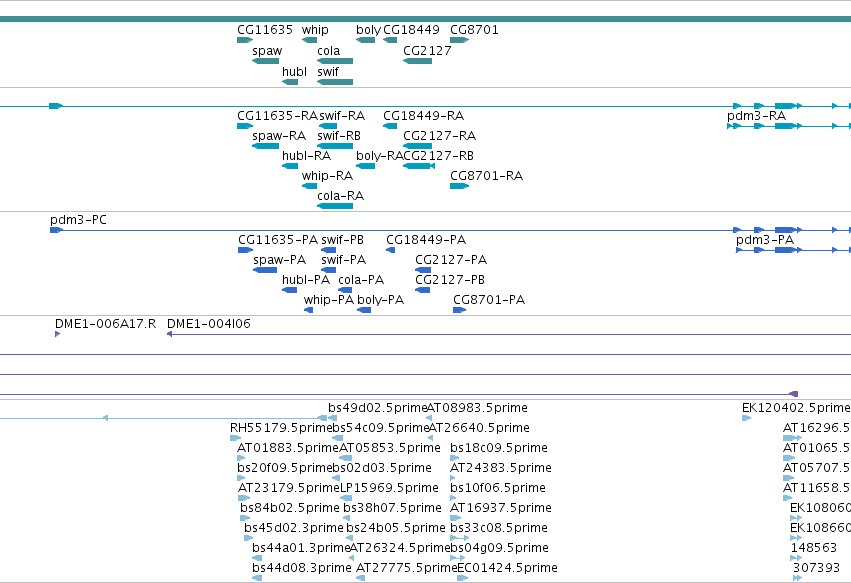Open the hubl gene feature

point(290,82)
